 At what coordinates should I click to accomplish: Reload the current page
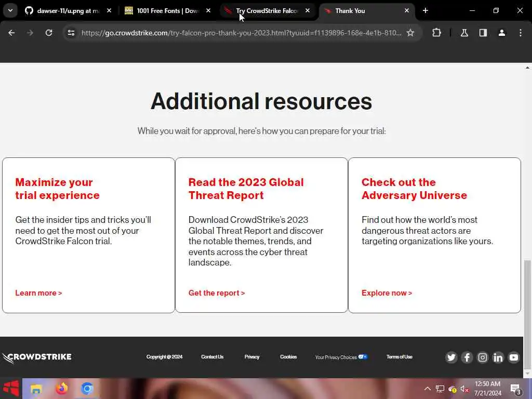click(49, 33)
